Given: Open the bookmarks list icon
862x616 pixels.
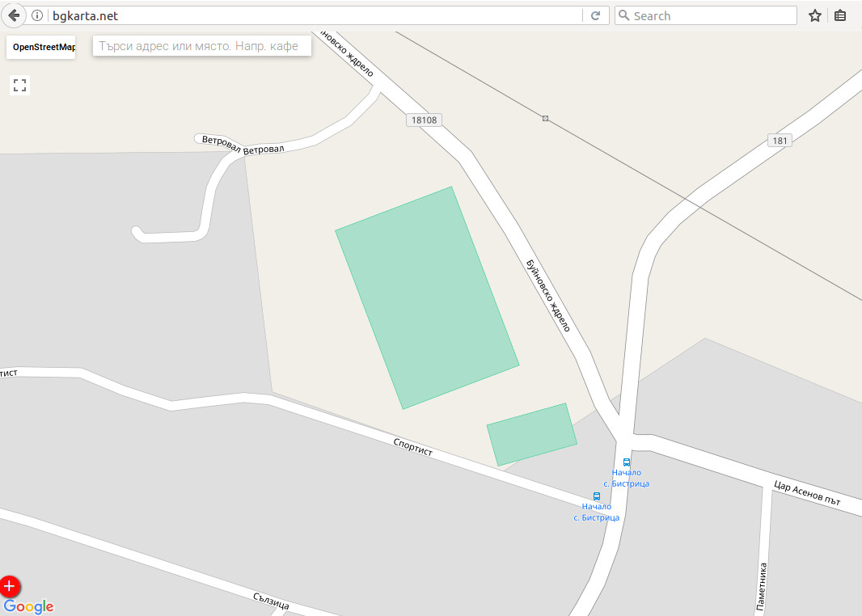Looking at the screenshot, I should click(840, 15).
